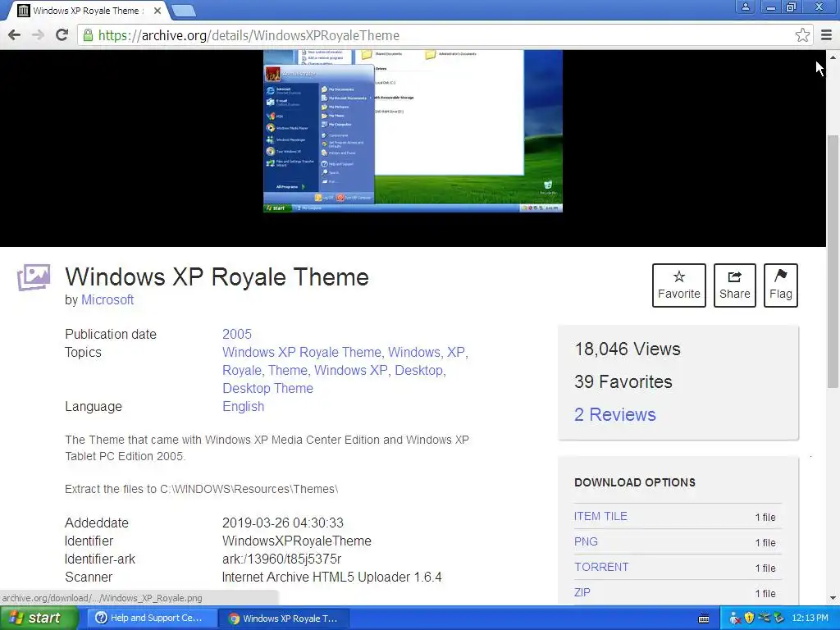This screenshot has width=840, height=630.
Task: Download the ITEM TILE option
Action: coord(600,517)
